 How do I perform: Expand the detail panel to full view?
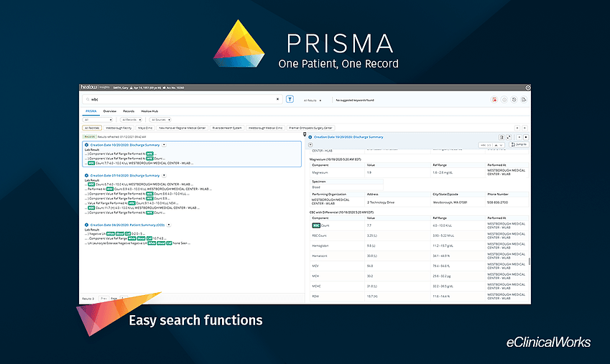(x=509, y=137)
